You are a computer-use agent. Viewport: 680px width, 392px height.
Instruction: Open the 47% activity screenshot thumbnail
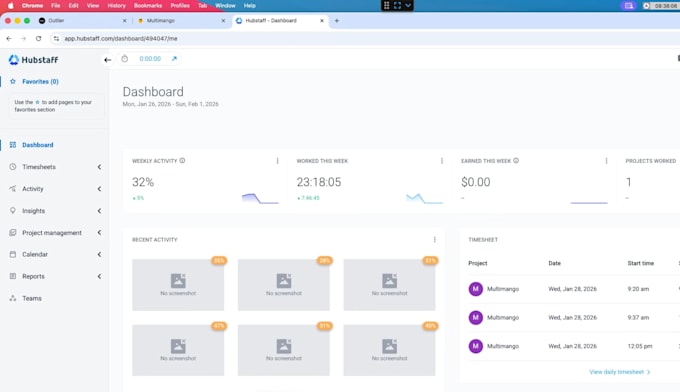[x=178, y=350]
